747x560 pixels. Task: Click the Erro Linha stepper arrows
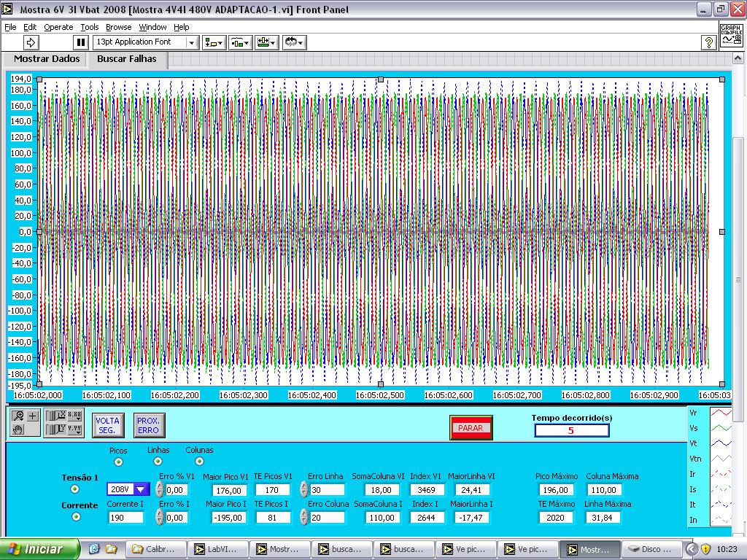coord(304,489)
